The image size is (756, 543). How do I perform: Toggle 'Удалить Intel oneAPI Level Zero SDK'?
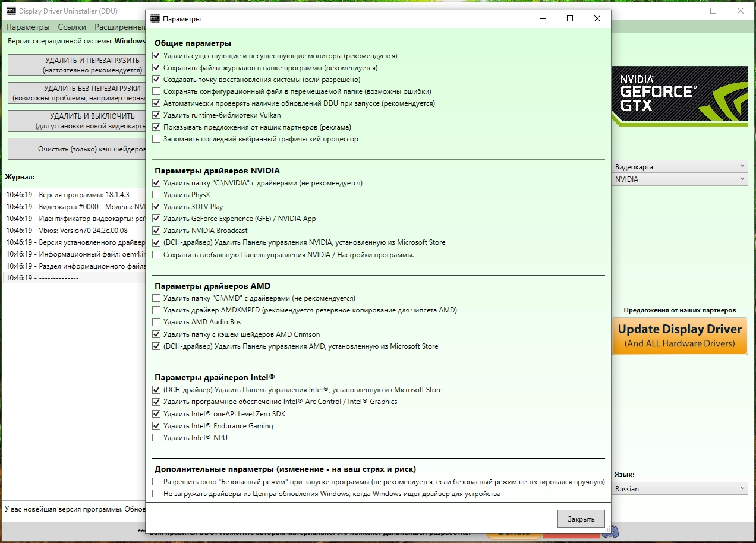point(156,414)
